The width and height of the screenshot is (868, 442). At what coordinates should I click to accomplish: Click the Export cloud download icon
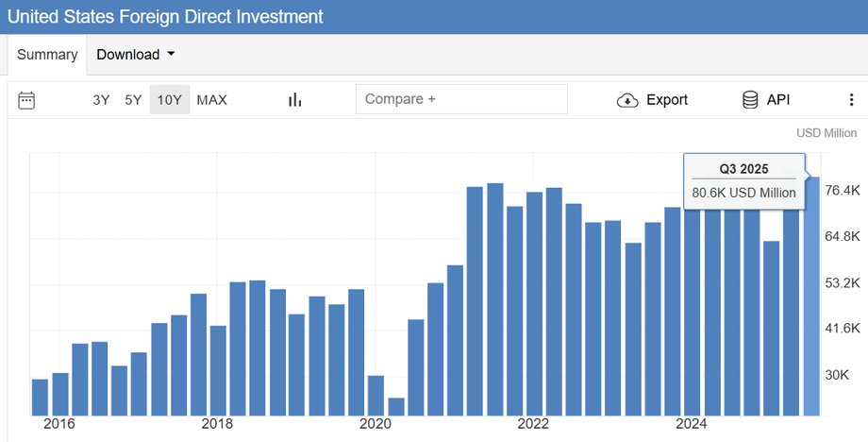pyautogui.click(x=627, y=100)
